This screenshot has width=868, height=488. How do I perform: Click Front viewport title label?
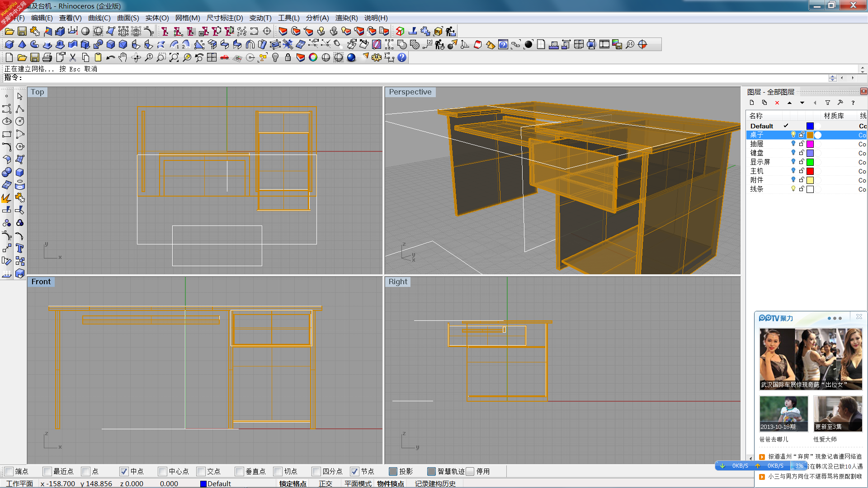coord(41,282)
